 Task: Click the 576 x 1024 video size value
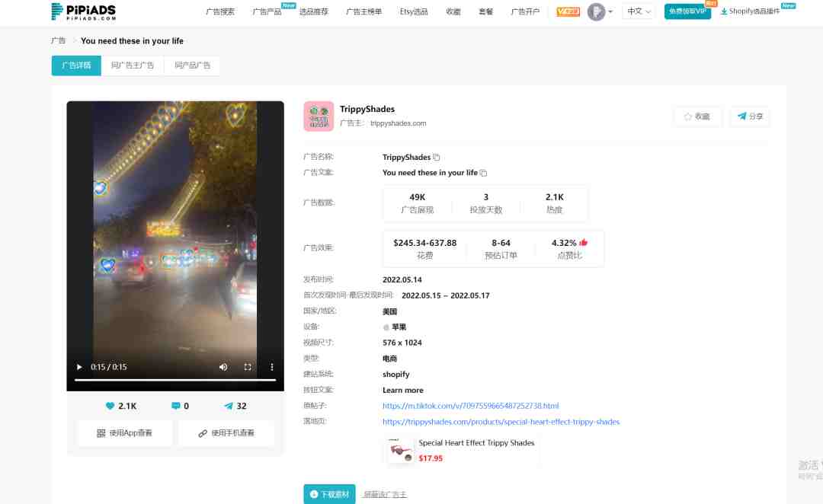(x=402, y=343)
